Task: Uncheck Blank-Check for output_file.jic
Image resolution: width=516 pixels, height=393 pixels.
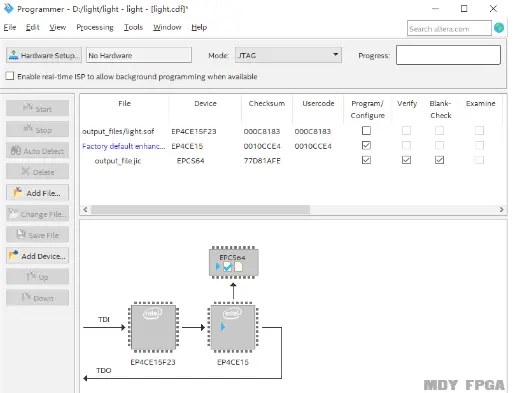Action: (x=439, y=160)
